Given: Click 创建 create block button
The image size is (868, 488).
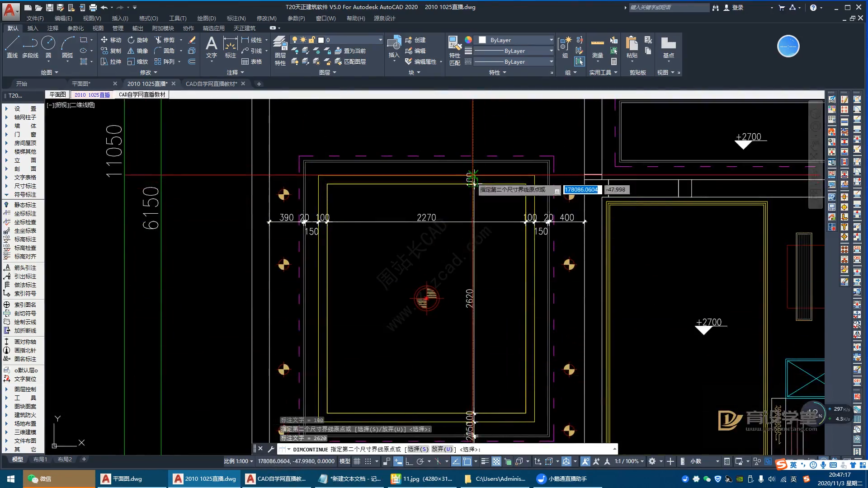Looking at the screenshot, I should coord(415,40).
